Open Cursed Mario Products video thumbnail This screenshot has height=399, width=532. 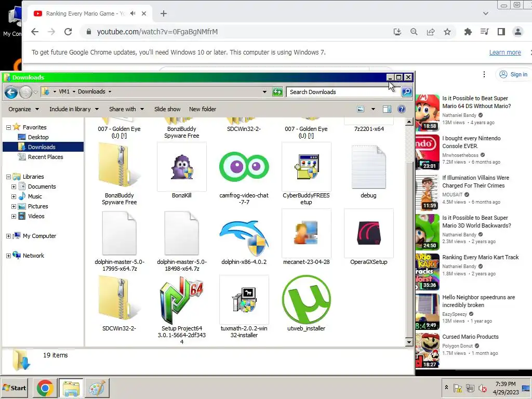(x=428, y=351)
